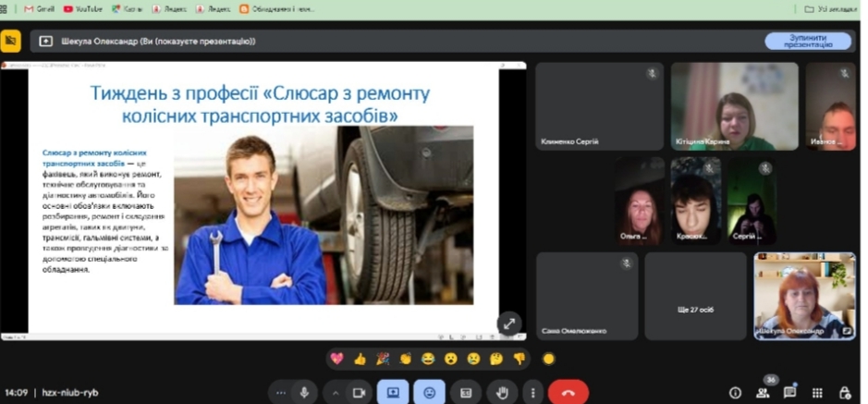Turn on captions icon

(466, 392)
